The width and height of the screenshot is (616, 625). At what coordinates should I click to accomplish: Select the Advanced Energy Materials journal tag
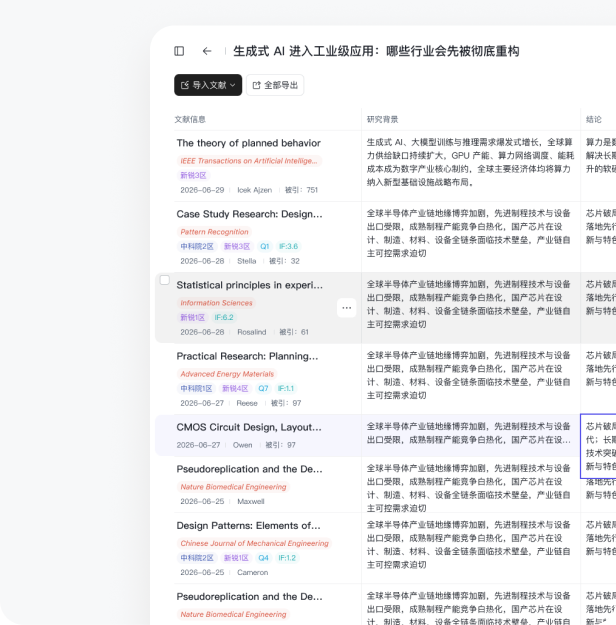(227, 374)
